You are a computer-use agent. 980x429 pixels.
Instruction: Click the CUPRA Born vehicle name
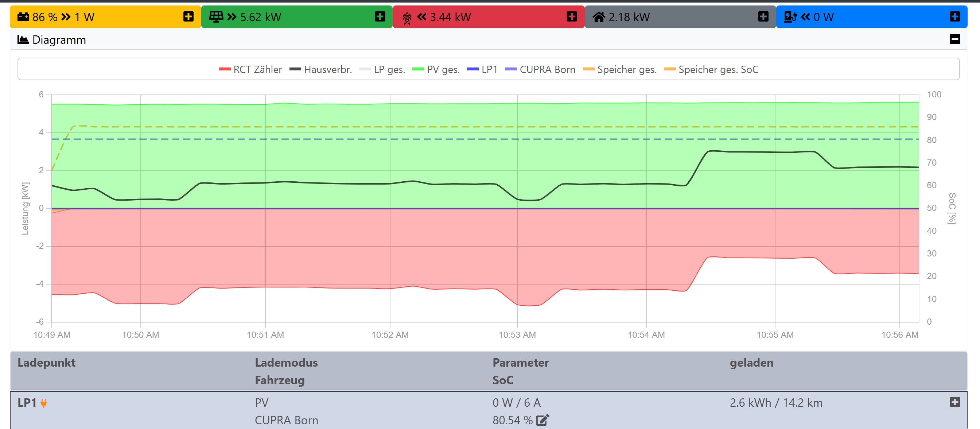[x=286, y=420]
